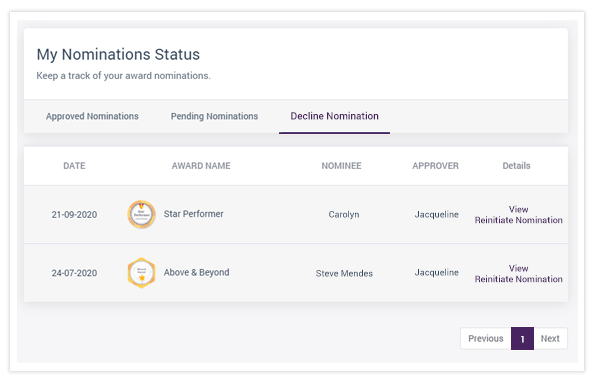The image size is (594, 385).
Task: Switch to the Approved Nominations tab
Action: pyautogui.click(x=92, y=116)
